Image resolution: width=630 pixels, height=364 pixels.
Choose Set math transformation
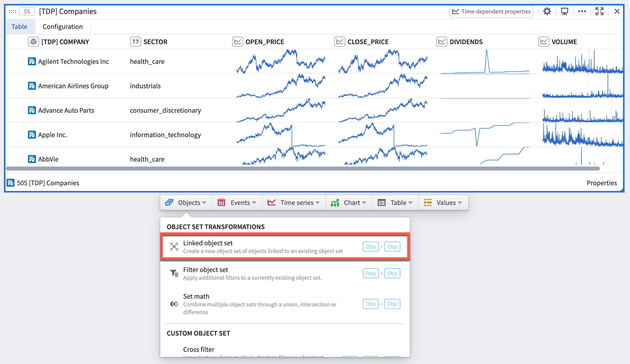pyautogui.click(x=285, y=304)
